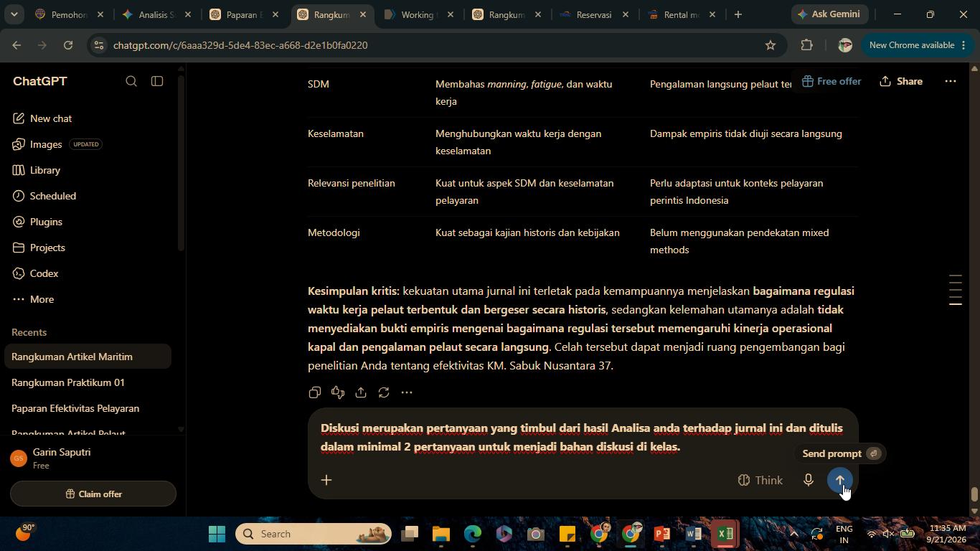Open more actions under the response
980x551 pixels.
click(407, 392)
